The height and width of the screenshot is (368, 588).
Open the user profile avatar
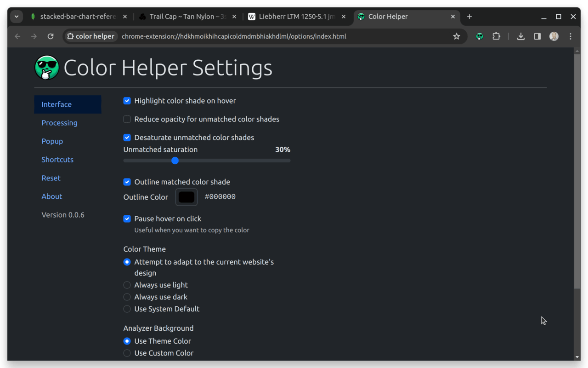[x=554, y=36]
